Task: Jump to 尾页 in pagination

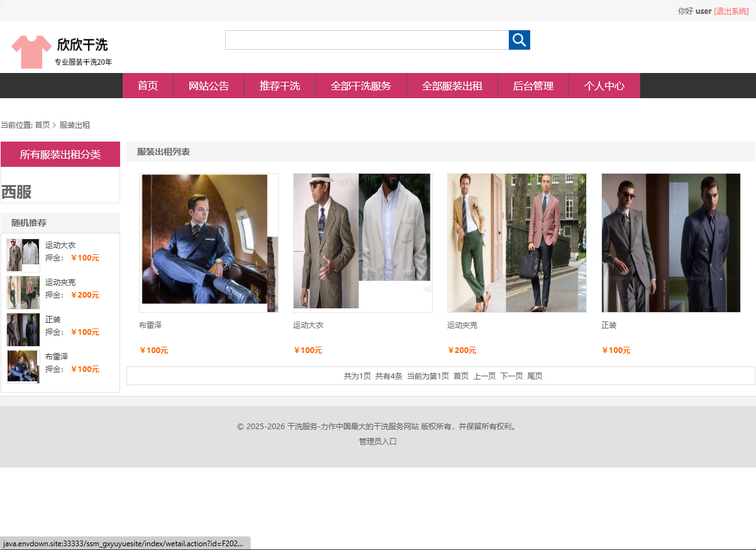Action: click(535, 376)
